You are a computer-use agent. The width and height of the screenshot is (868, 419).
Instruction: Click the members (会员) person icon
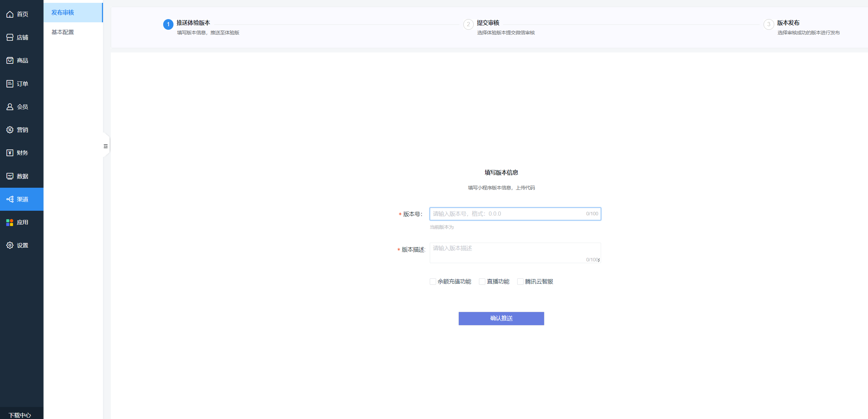(10, 107)
